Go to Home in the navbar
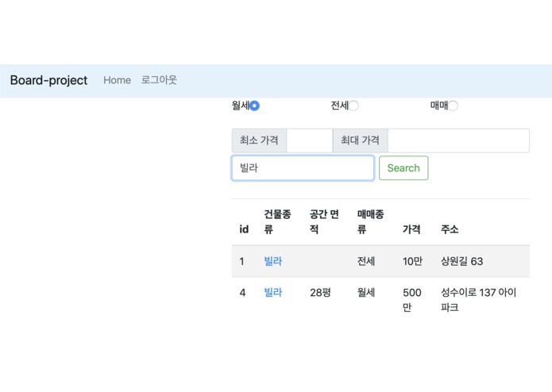552x392 pixels. tap(117, 80)
